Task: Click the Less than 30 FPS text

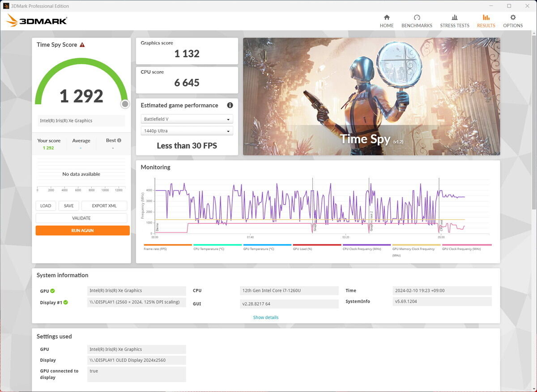Action: (187, 146)
